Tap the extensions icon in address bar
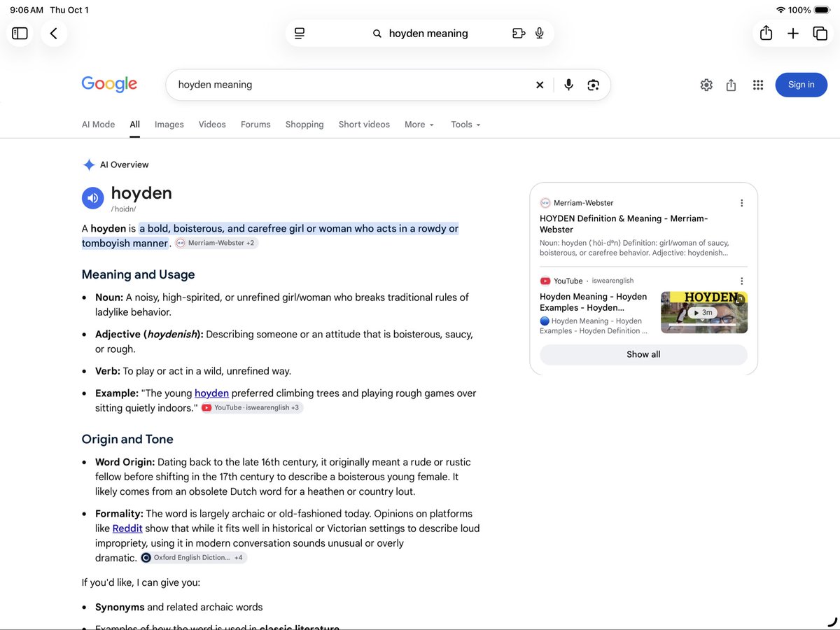Viewport: 840px width, 630px height. click(519, 34)
